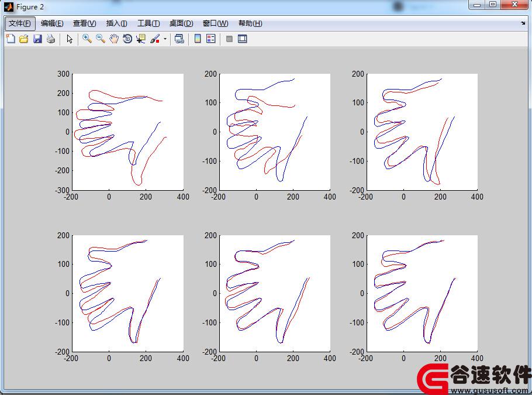
Task: Open the 工具(T) menu
Action: (x=148, y=23)
